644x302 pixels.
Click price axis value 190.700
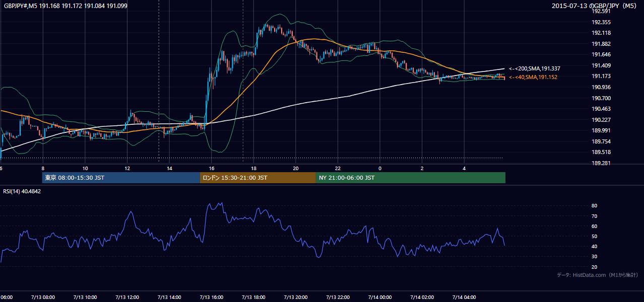click(x=601, y=98)
